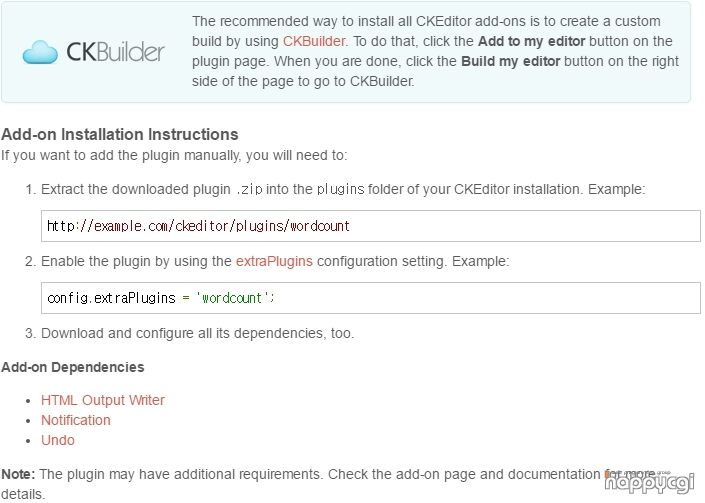Click the CKBuilder logo text

(x=116, y=52)
